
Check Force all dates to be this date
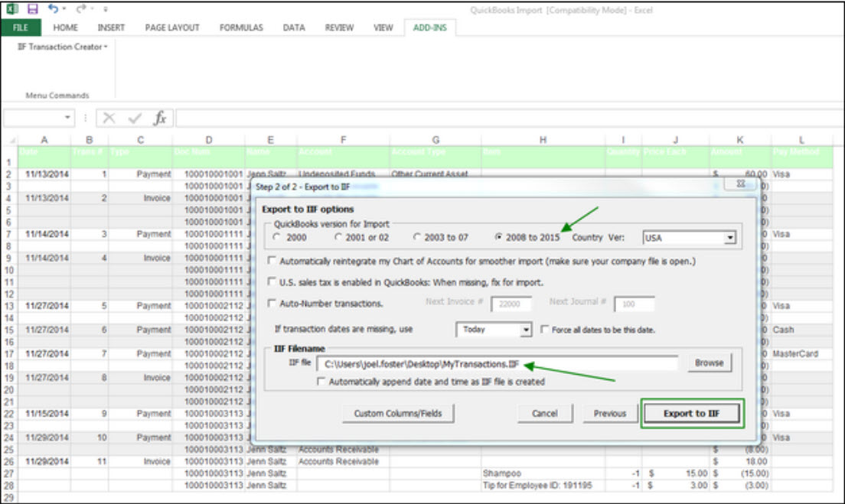click(x=545, y=329)
